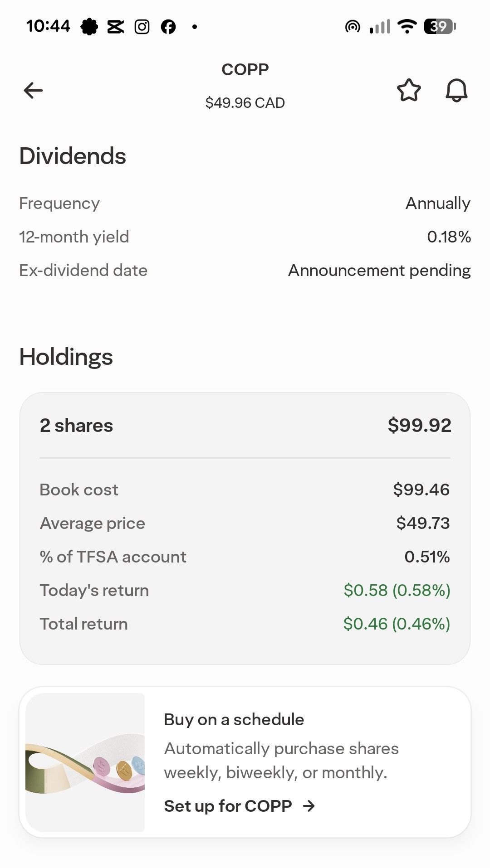Tap the COPP ticker title
Viewport: 490px width, 868px height.
pyautogui.click(x=245, y=69)
